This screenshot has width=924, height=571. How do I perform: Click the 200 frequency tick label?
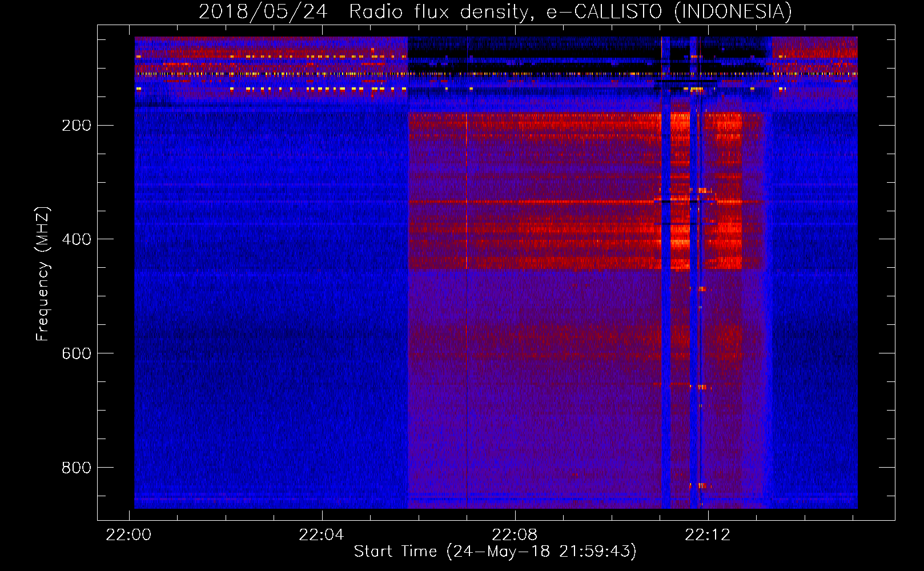click(x=77, y=125)
